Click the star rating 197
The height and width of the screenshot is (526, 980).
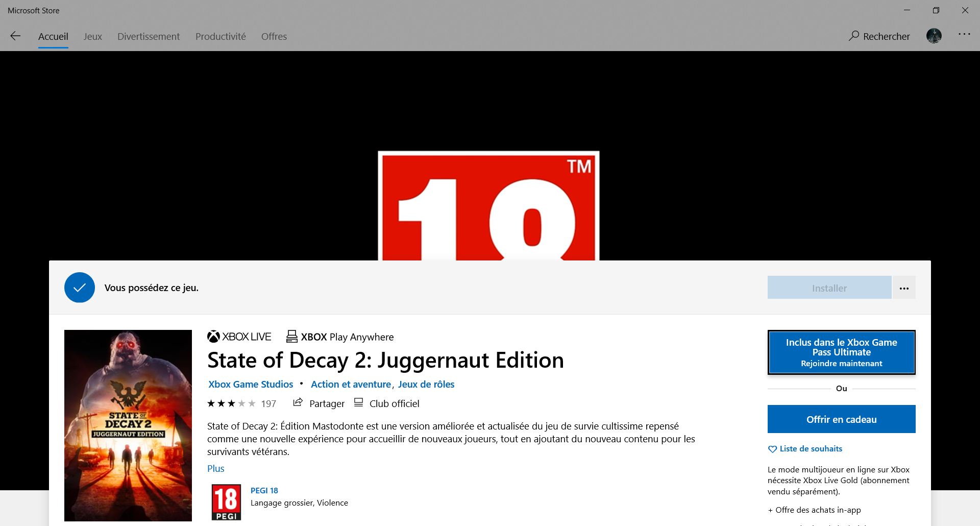(241, 403)
